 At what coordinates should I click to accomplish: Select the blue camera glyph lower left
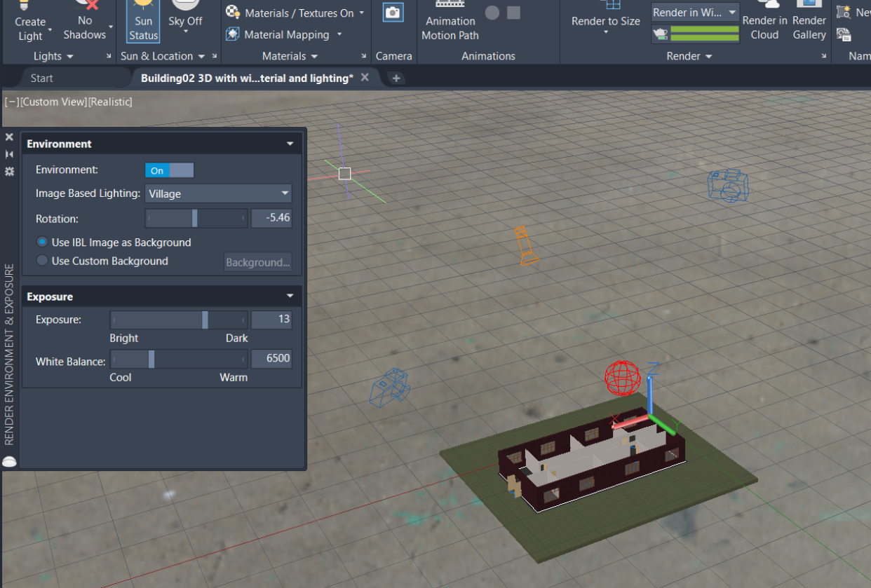389,388
